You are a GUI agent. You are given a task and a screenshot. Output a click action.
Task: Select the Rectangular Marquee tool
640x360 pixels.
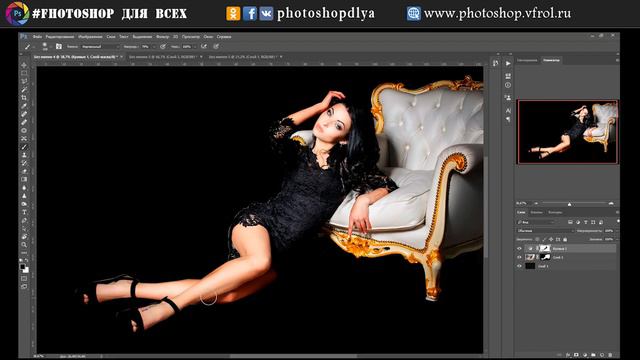coord(24,73)
